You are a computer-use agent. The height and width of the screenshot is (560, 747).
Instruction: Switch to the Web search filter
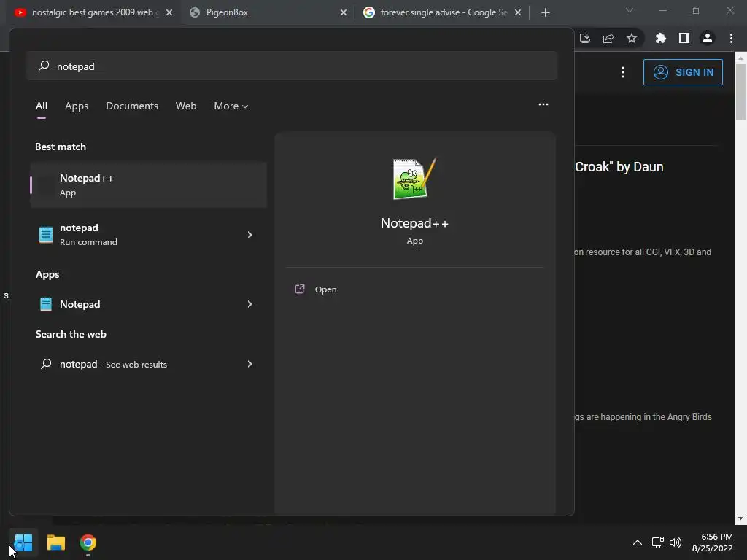pos(186,106)
